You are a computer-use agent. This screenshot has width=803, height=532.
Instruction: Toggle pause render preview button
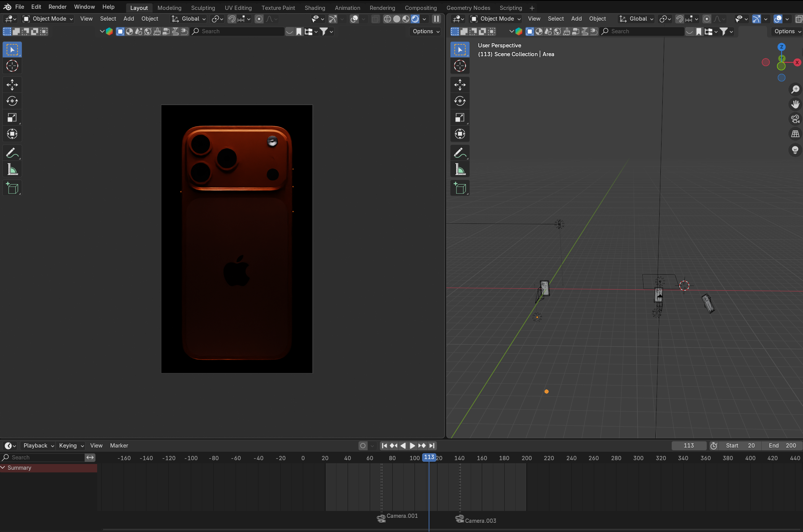[x=436, y=19]
